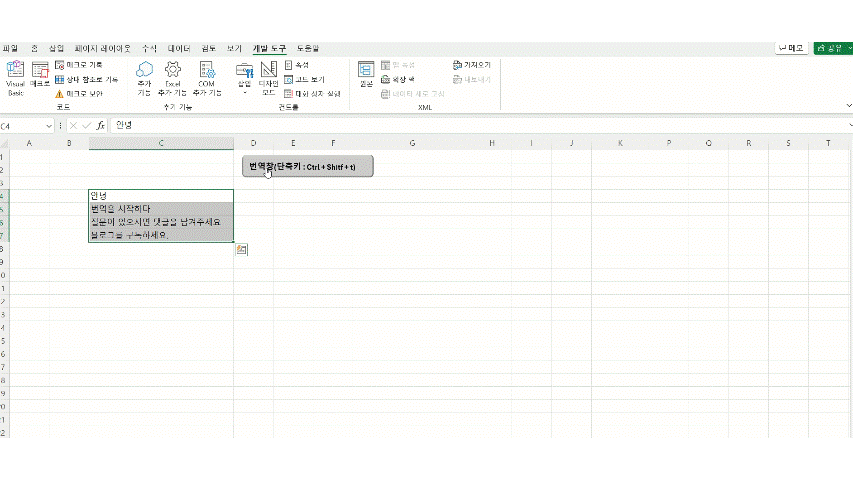Select cell 질문이 있으시면 댓글을 남겨주세요
This screenshot has width=853, height=480.
coord(161,222)
